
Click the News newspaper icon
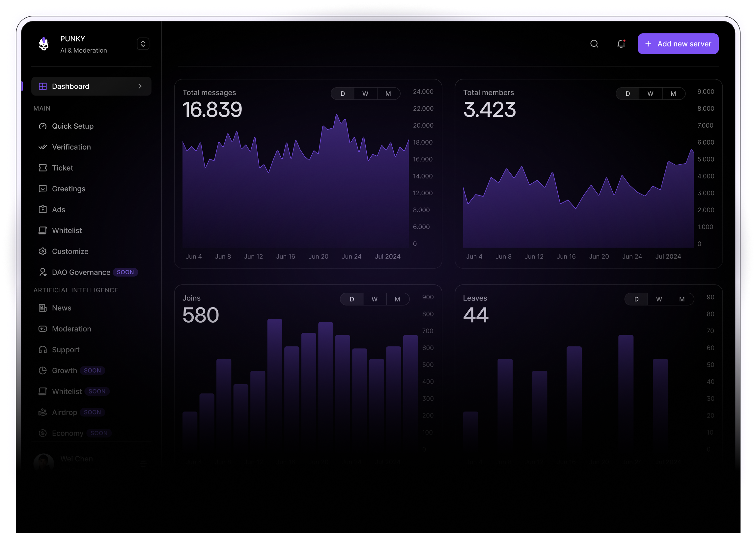pos(43,308)
